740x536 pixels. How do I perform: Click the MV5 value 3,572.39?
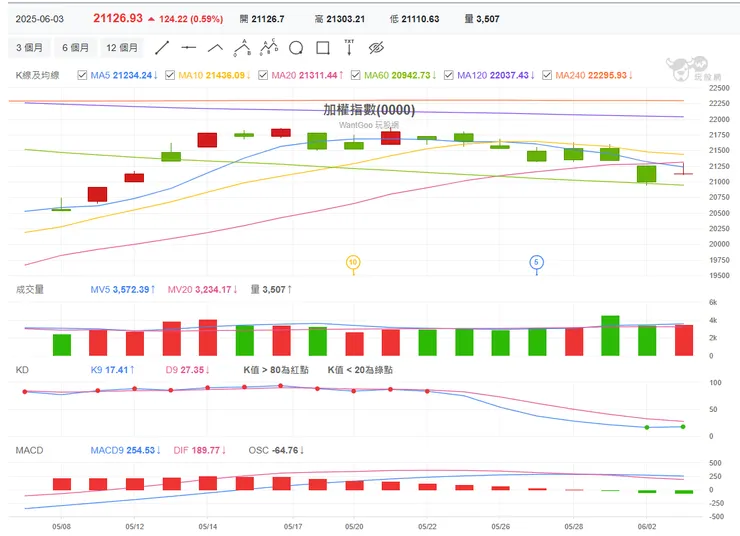pos(131,289)
